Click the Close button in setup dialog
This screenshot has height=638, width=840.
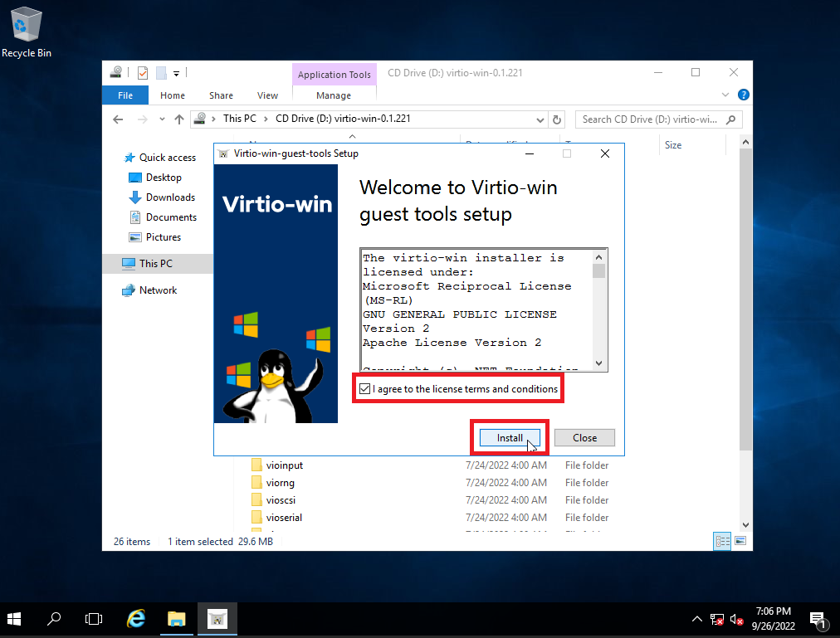pyautogui.click(x=584, y=438)
